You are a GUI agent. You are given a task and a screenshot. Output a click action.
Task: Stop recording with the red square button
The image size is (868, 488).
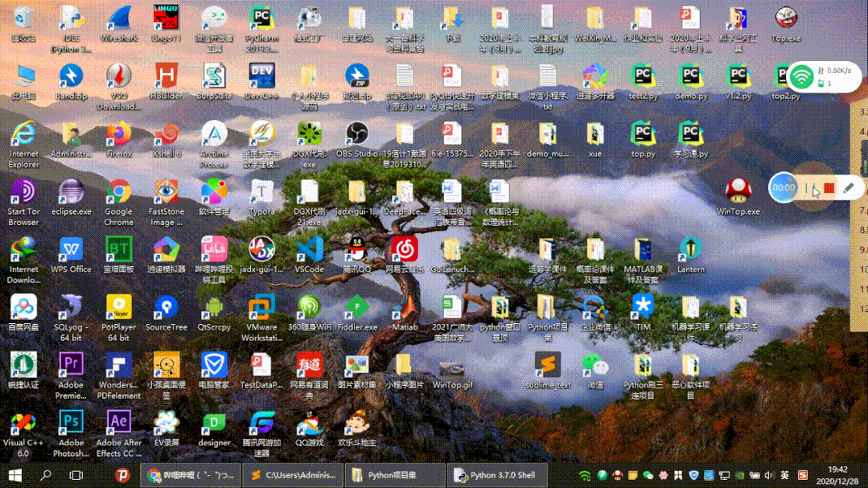(829, 188)
